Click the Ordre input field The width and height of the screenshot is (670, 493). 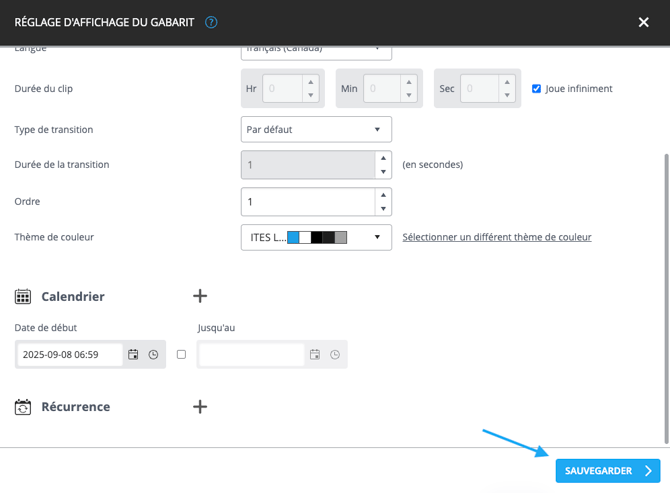click(x=309, y=201)
